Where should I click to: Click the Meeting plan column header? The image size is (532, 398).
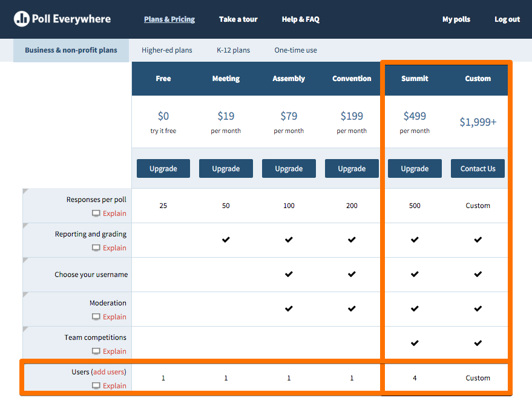tap(226, 79)
